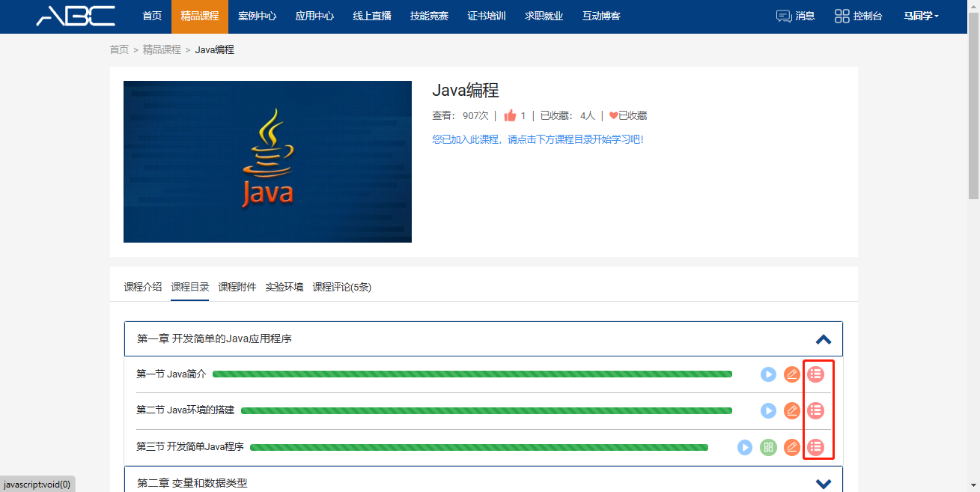The image size is (980, 492).
Task: Click the 查看: 907次 view count
Action: 460,115
